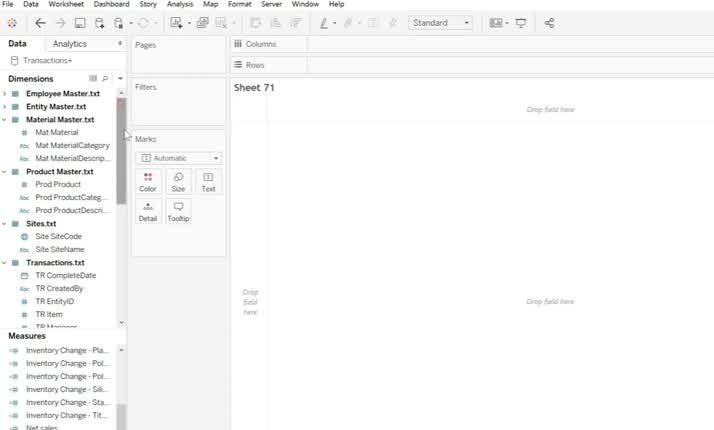Switch to the Analytics tab
Image resolution: width=714 pixels, height=430 pixels.
tap(70, 44)
